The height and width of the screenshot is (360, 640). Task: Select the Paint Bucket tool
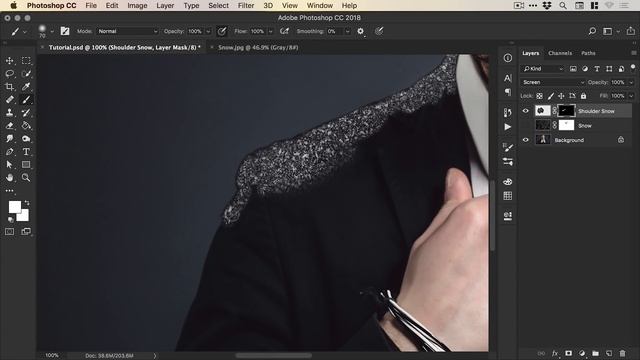(26, 126)
